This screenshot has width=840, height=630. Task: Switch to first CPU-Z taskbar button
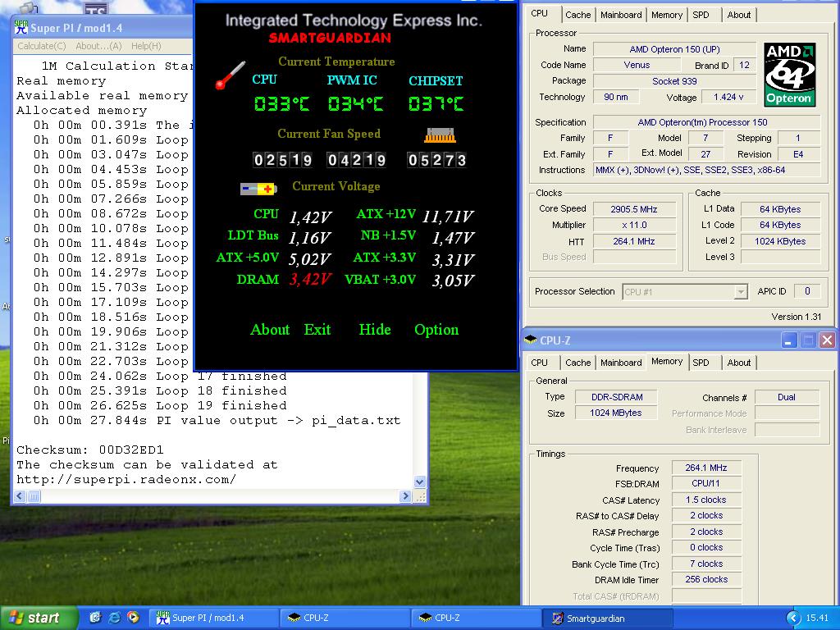coord(345,618)
